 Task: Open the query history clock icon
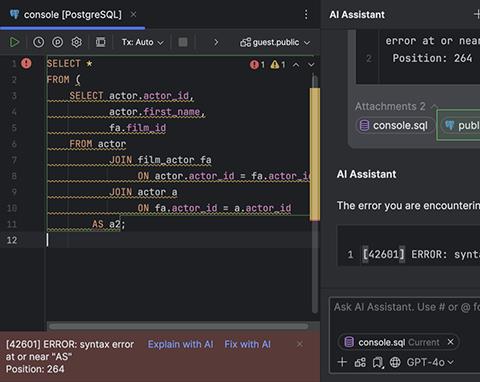(x=39, y=42)
